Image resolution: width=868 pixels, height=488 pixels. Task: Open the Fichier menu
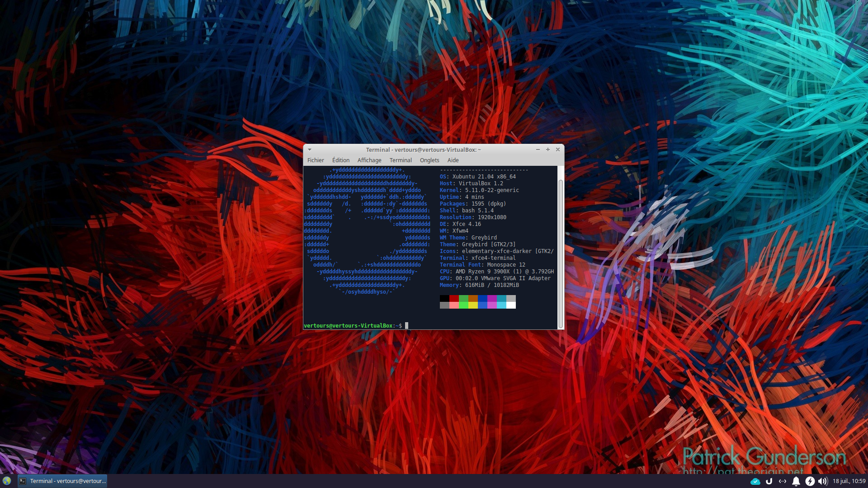click(316, 160)
